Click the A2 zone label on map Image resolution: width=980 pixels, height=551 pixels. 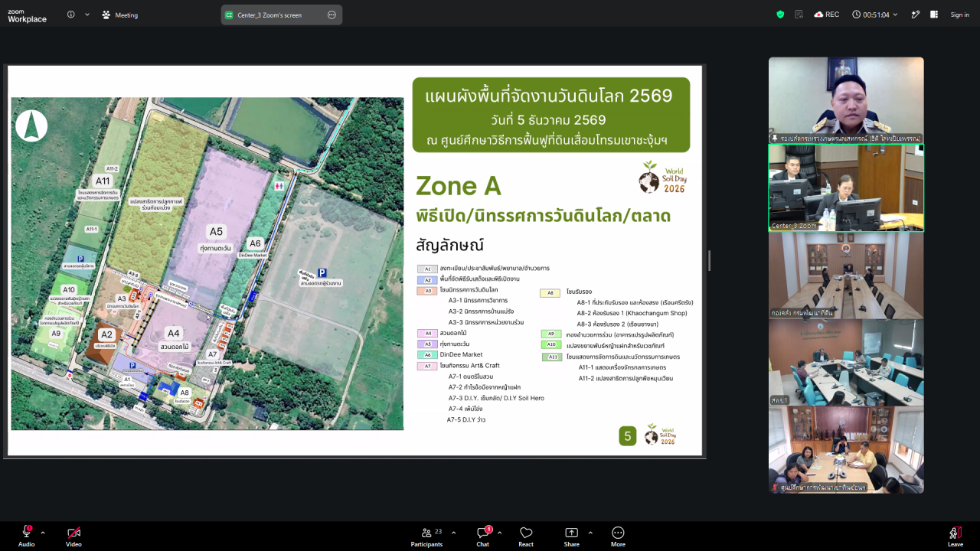106,334
